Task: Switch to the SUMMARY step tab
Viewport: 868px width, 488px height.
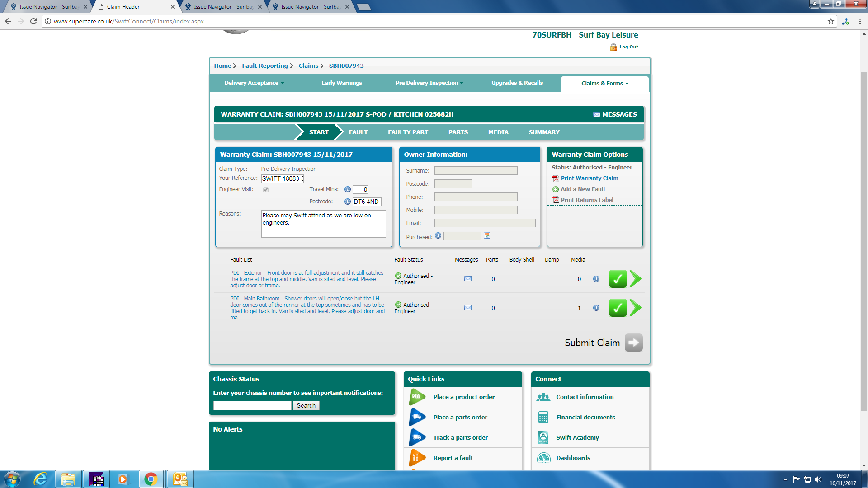Action: [x=544, y=132]
